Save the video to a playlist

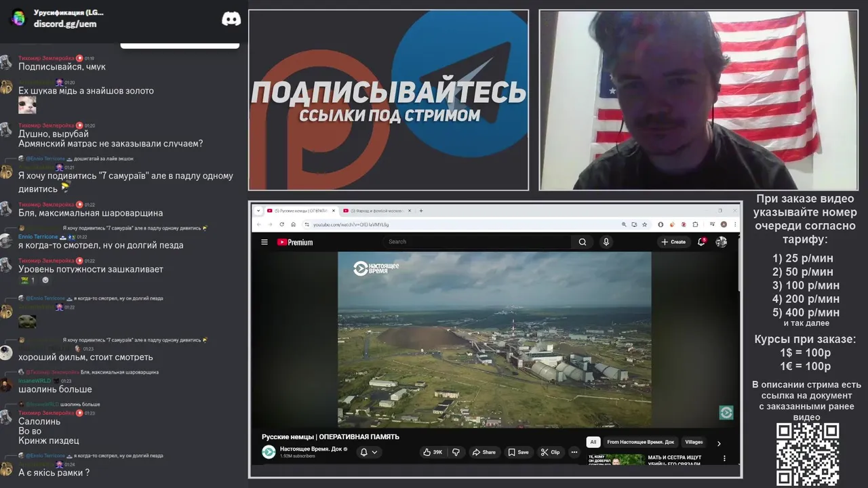519,452
